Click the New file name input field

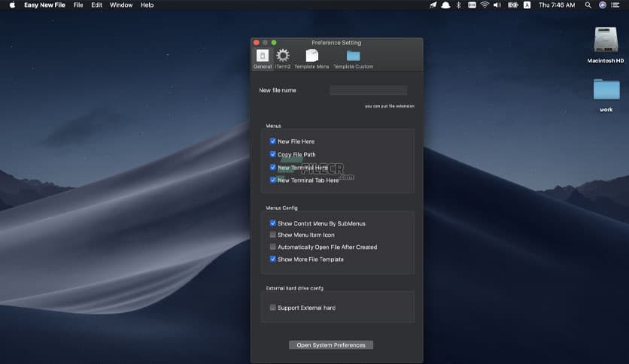(368, 90)
